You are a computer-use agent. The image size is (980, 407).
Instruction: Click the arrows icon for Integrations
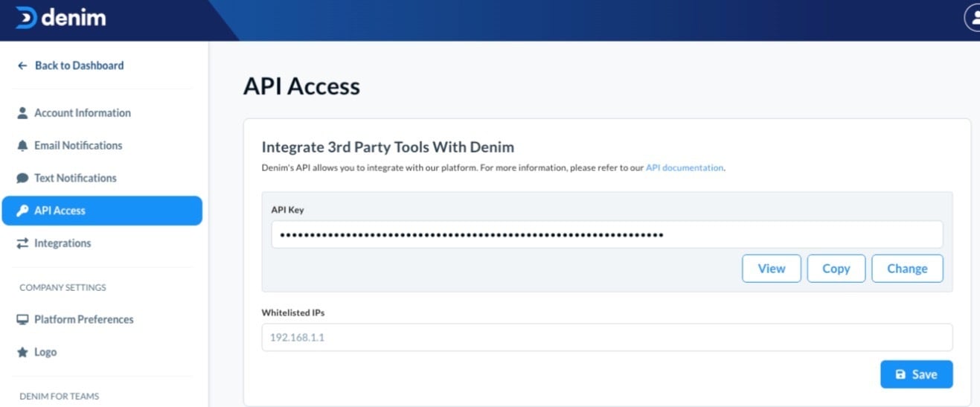22,243
